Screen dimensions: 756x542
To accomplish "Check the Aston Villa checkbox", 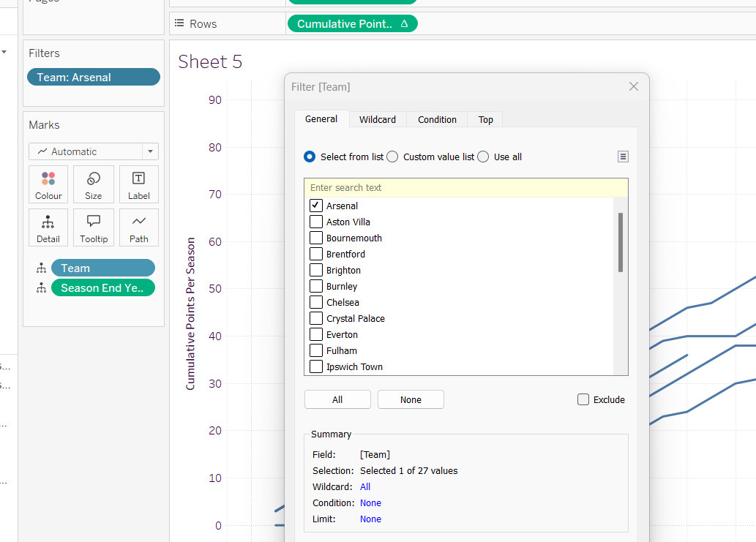I will click(x=316, y=222).
